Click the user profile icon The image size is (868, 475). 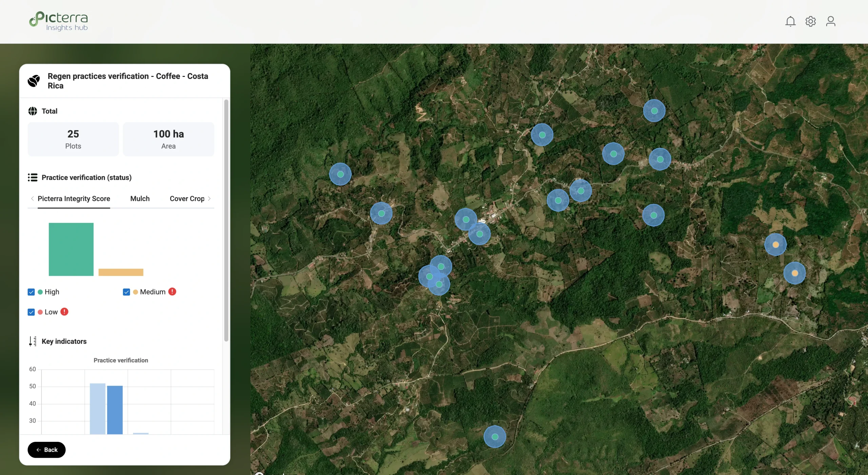point(830,21)
